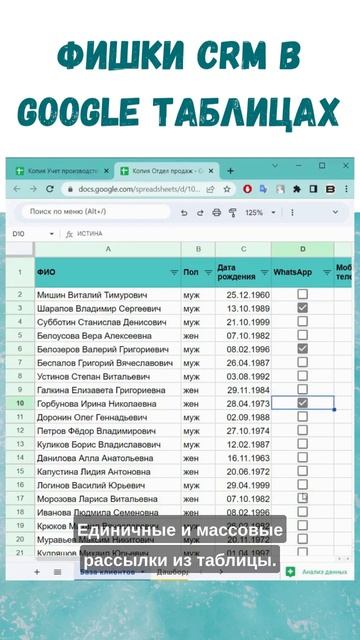360x640 pixels.
Task: Click cell Галкина Елизавета Григориевна
Action: (108, 390)
